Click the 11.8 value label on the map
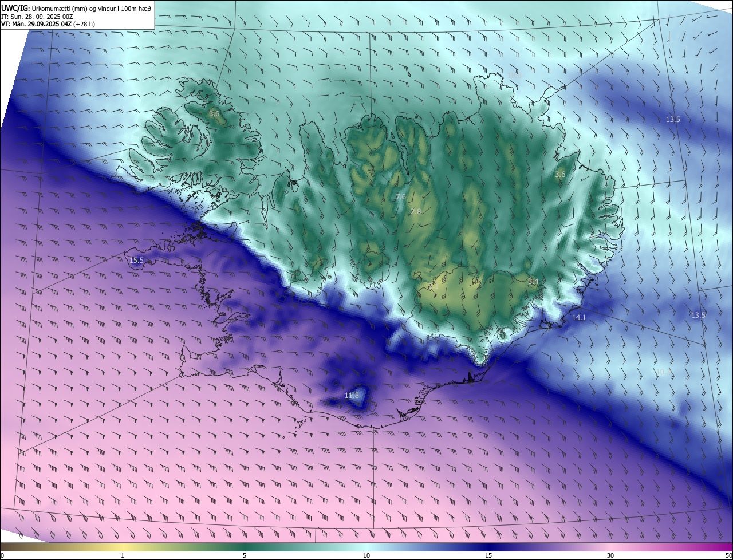 (352, 396)
